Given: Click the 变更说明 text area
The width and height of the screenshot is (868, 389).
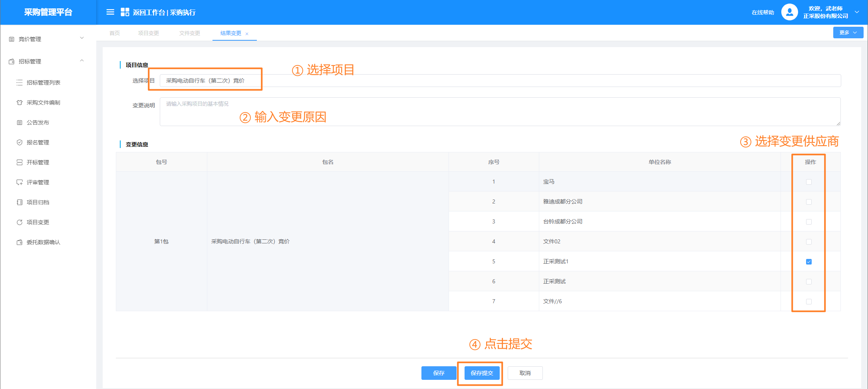Looking at the screenshot, I should (500, 112).
